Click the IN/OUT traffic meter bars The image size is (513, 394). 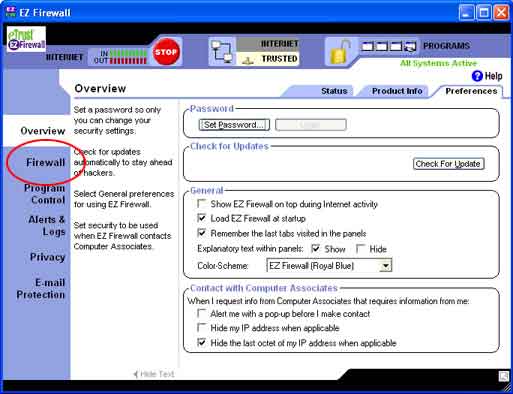pos(128,57)
